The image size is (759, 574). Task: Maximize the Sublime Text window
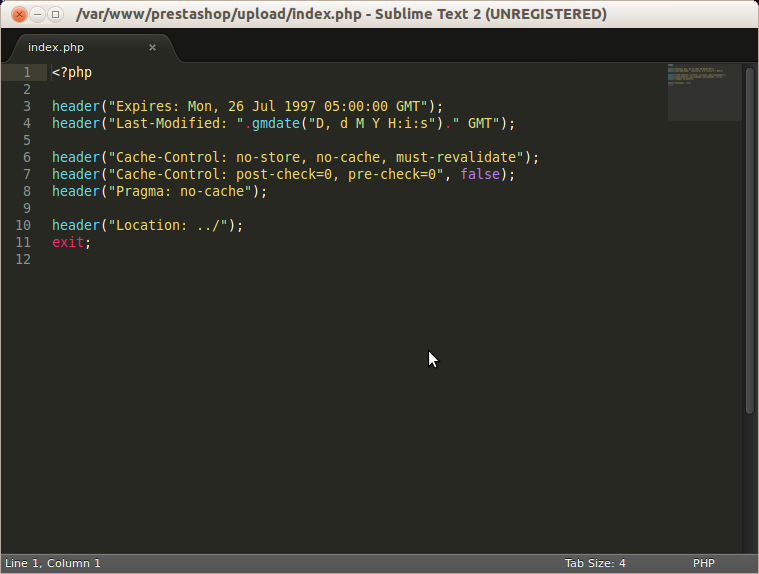(55, 15)
